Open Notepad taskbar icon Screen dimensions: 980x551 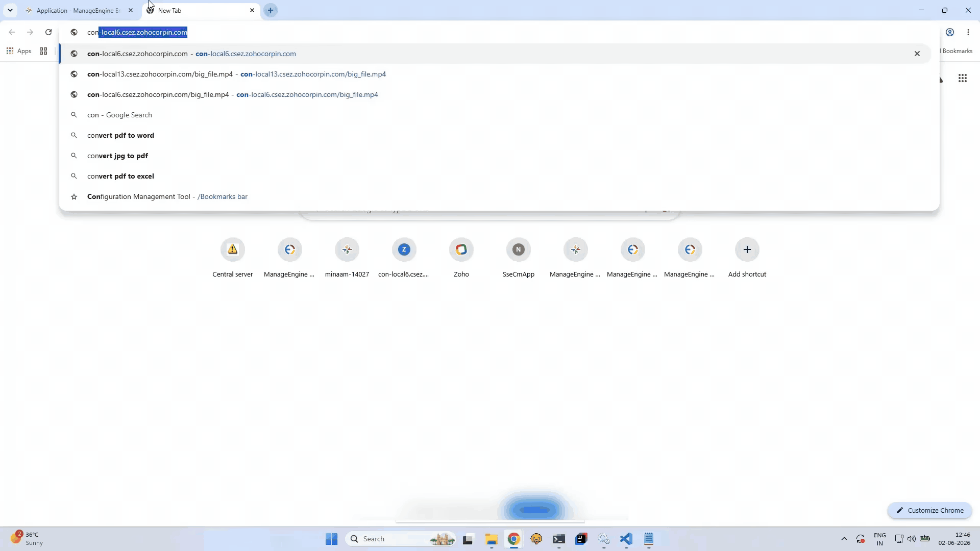(x=649, y=539)
